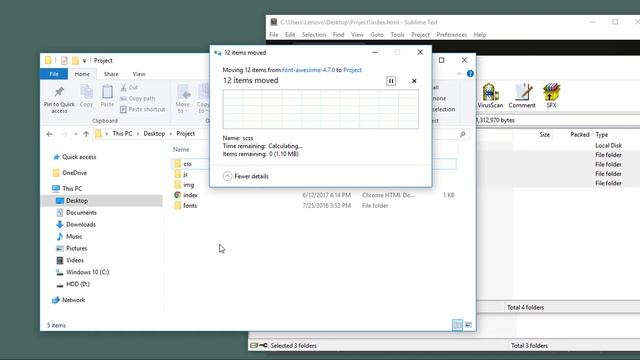The image size is (640, 360).
Task: Click Project in the address breadcrumb
Action: coord(185,133)
